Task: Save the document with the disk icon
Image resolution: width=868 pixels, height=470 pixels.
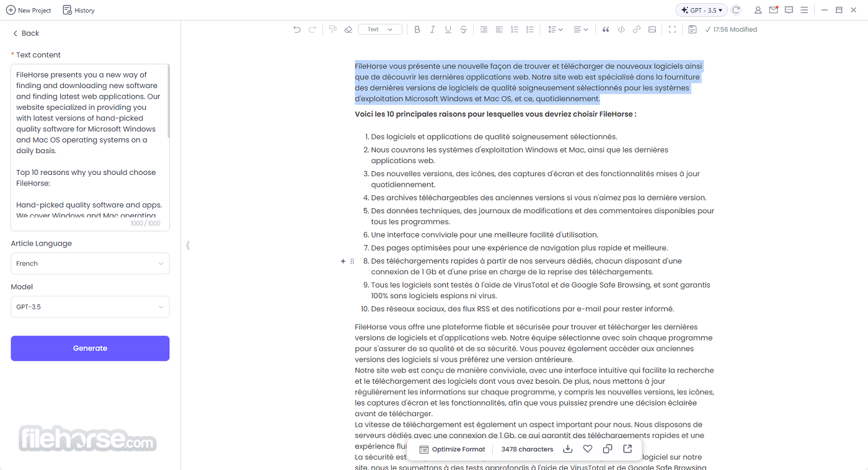Action: click(x=693, y=29)
